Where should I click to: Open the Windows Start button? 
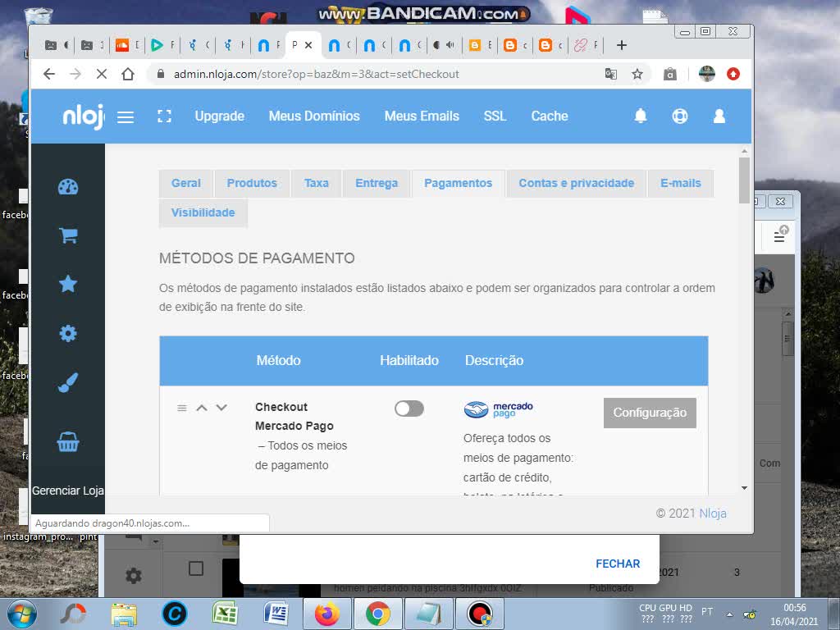tap(21, 614)
